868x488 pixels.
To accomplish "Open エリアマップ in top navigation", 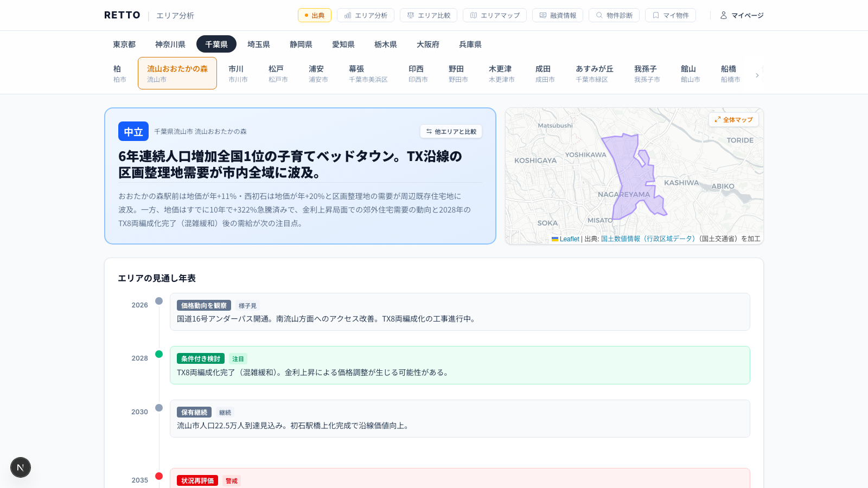I will (x=495, y=15).
